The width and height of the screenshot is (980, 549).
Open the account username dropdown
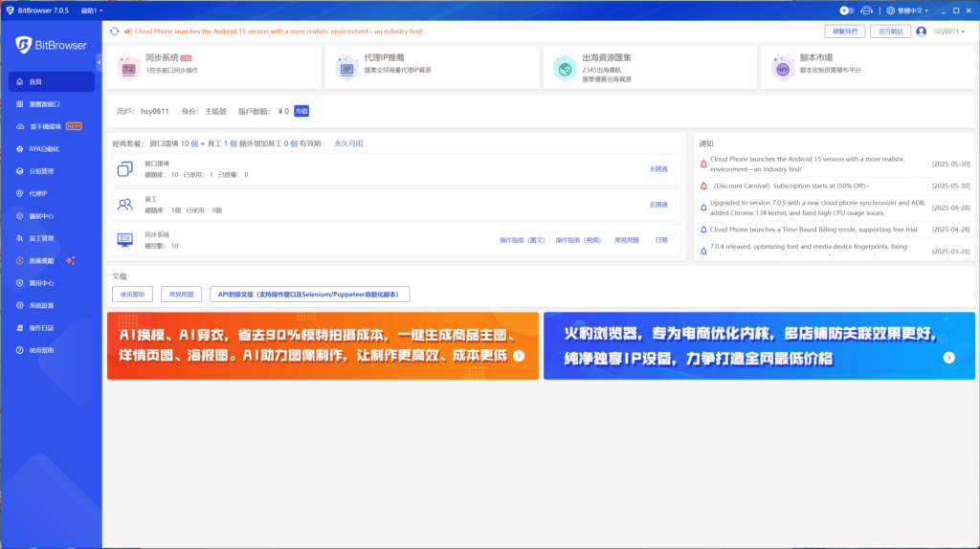pos(948,32)
